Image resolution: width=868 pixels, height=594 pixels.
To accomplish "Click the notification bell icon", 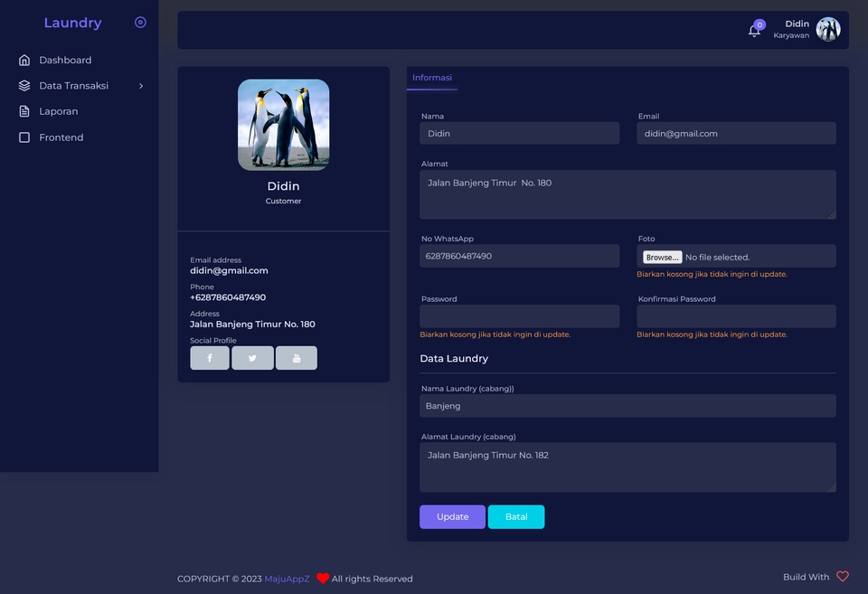I will [754, 31].
